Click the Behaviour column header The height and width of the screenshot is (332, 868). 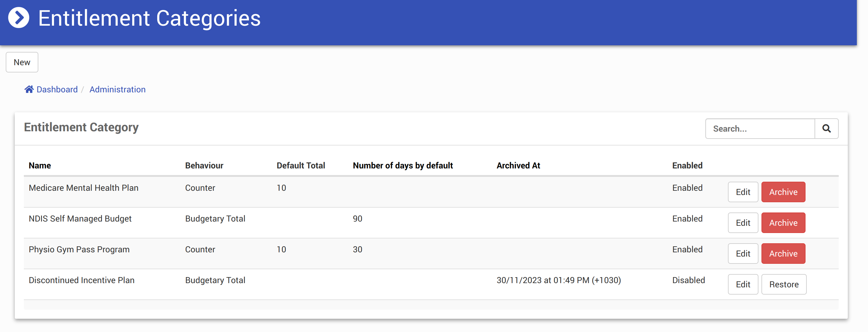[x=204, y=165]
